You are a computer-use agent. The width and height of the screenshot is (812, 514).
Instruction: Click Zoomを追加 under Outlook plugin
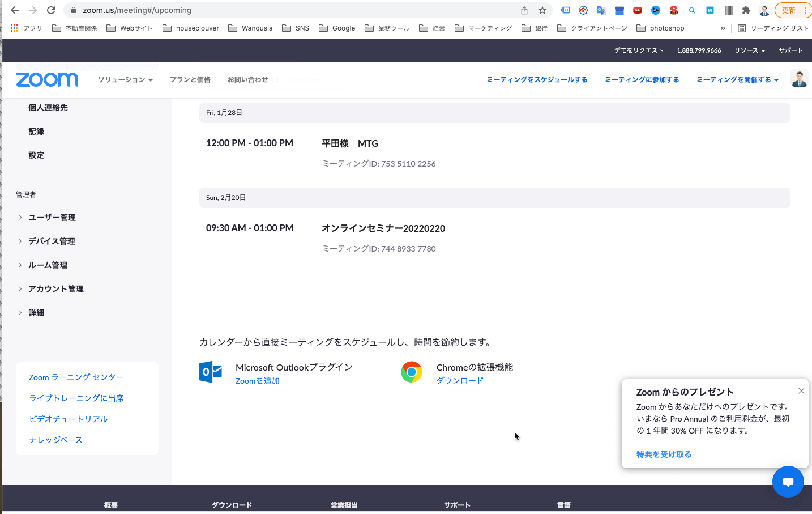pyautogui.click(x=258, y=381)
